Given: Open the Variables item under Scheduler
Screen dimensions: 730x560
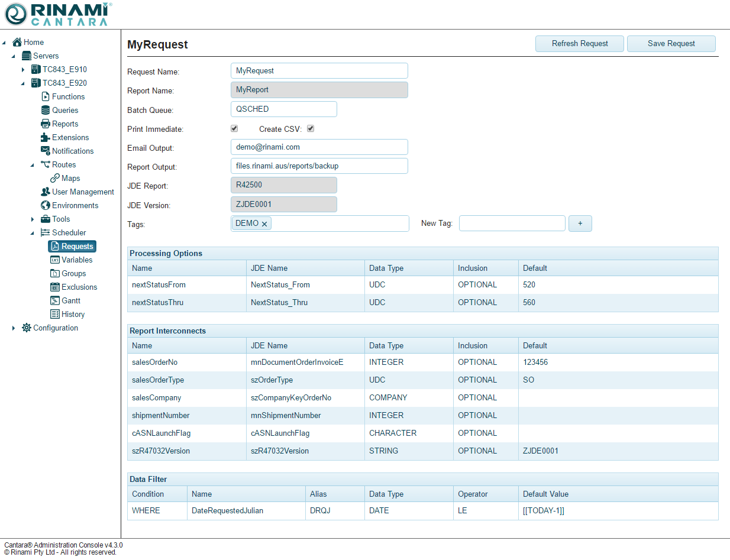Looking at the screenshot, I should coord(76,260).
